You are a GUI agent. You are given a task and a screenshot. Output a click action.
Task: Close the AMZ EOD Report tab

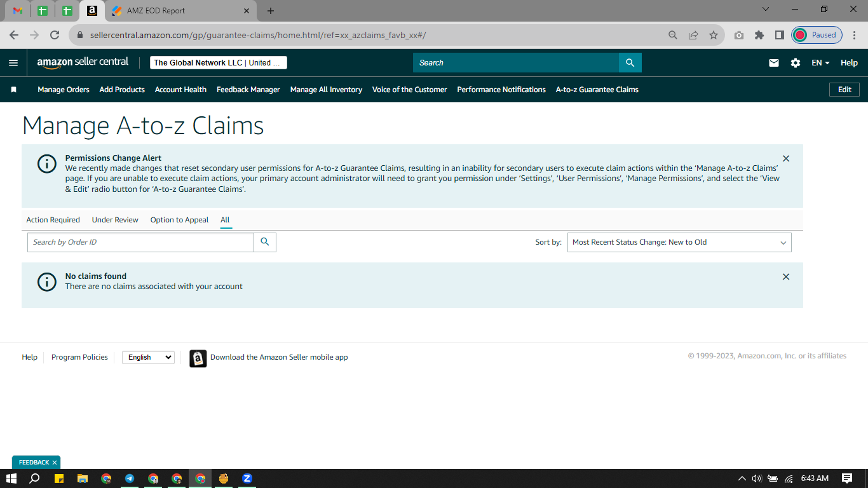(247, 11)
